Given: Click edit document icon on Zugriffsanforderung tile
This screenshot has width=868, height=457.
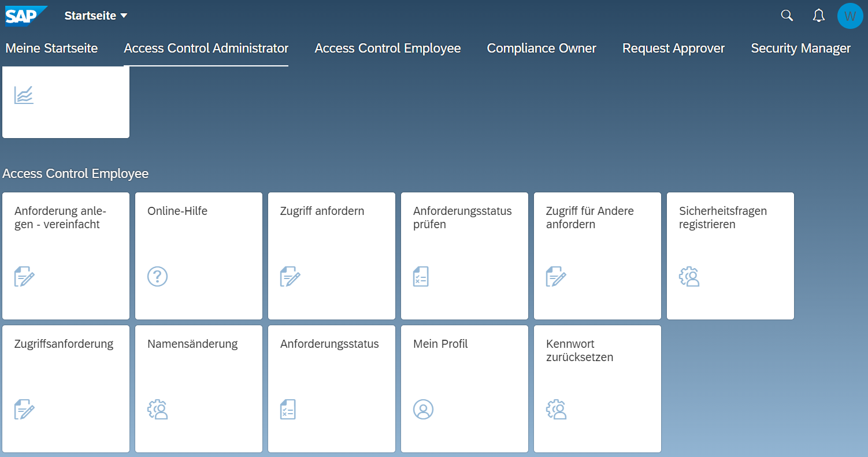Looking at the screenshot, I should 24,410.
